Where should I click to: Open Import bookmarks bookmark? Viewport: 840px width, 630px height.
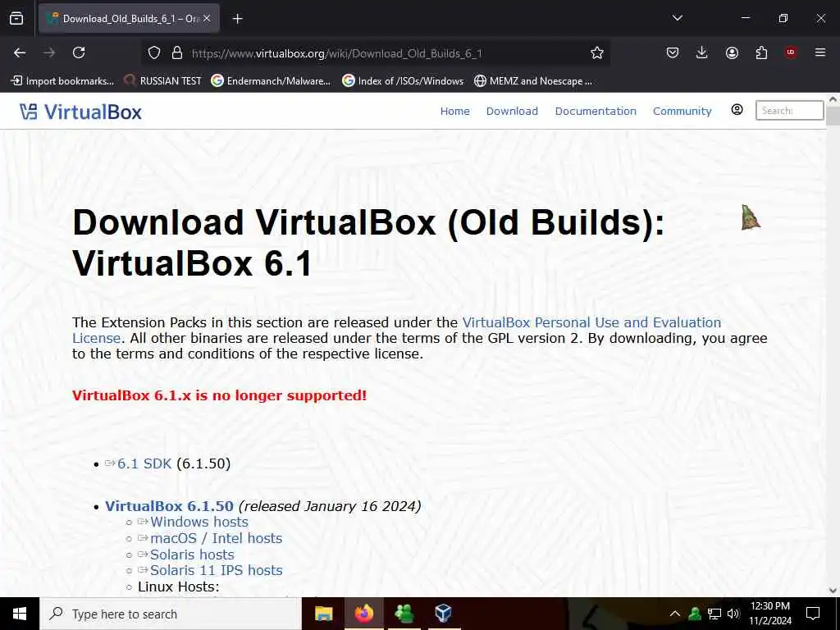tap(62, 81)
